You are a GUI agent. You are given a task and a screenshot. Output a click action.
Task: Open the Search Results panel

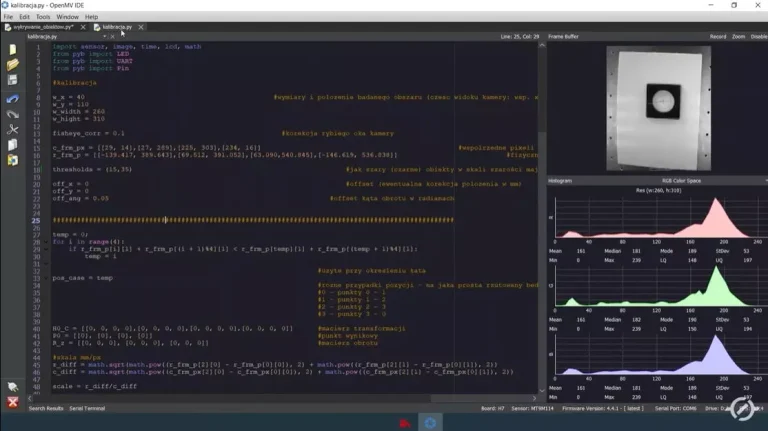[x=46, y=408]
